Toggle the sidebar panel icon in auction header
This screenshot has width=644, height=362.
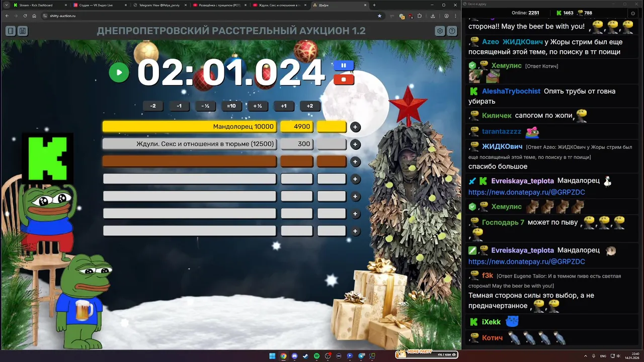click(x=10, y=31)
